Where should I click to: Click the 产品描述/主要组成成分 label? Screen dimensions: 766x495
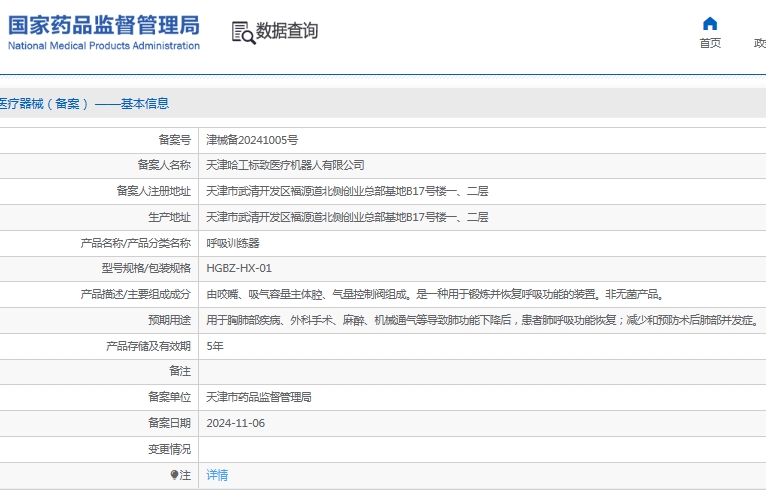136,294
